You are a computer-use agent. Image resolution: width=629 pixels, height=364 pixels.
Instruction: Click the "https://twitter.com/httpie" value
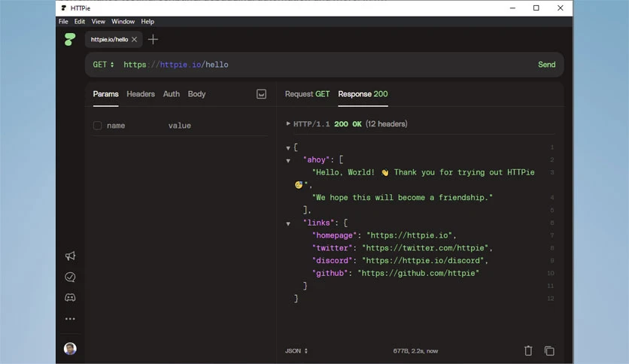pyautogui.click(x=425, y=247)
